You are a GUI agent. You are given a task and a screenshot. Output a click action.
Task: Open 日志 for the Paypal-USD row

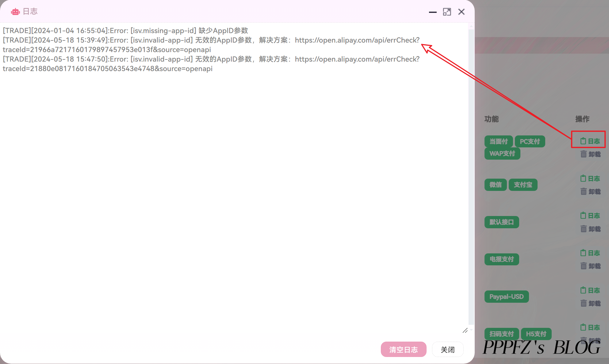tap(590, 290)
